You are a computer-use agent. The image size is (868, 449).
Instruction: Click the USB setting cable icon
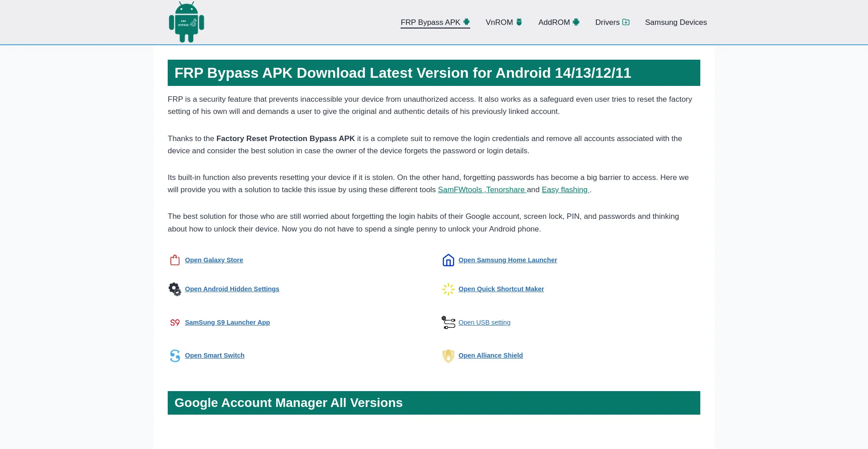448,322
